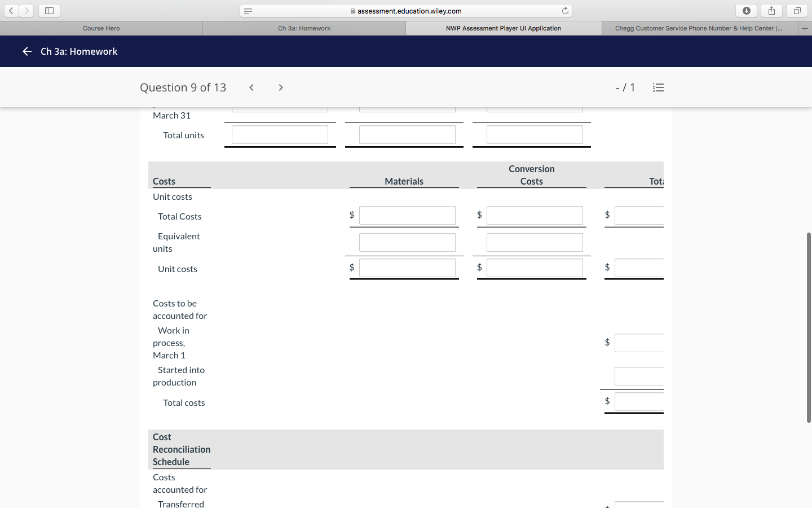This screenshot has width=812, height=508.
Task: Open a new tab with plus button
Action: [x=805, y=28]
